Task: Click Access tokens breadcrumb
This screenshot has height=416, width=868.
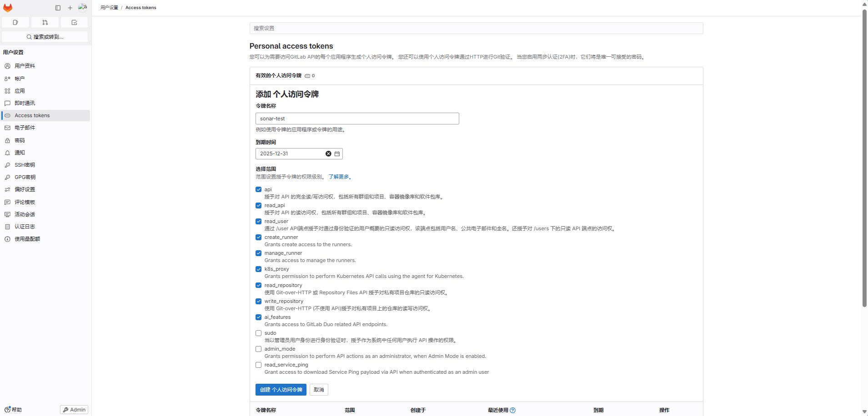Action: pos(140,8)
